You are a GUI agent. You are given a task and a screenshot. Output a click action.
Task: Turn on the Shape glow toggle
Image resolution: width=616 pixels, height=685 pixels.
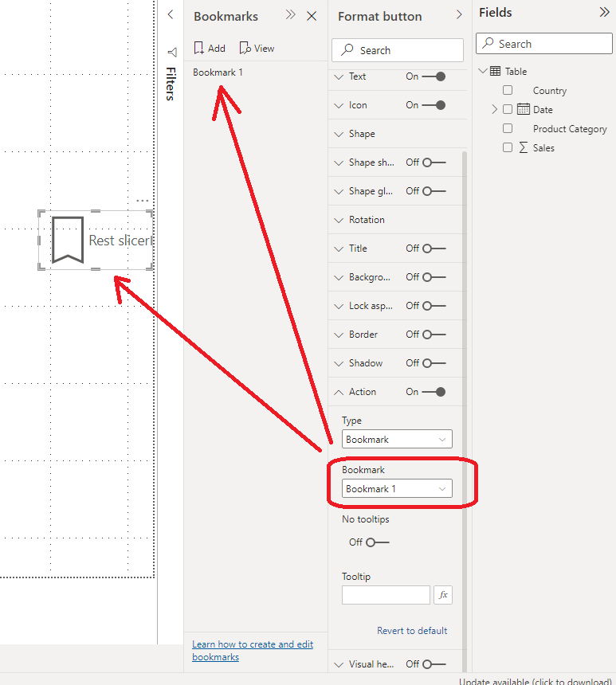click(434, 191)
